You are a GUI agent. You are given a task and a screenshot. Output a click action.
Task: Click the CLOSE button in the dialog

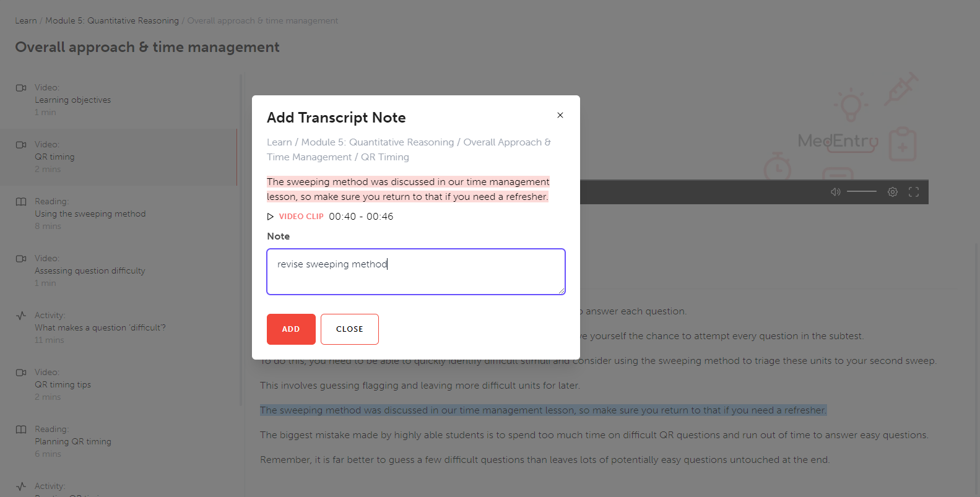[350, 329]
